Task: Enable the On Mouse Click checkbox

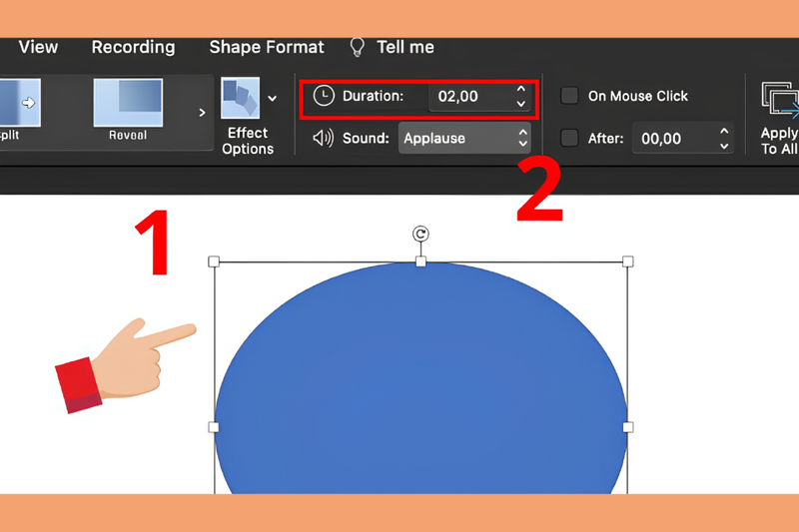Action: (x=569, y=96)
